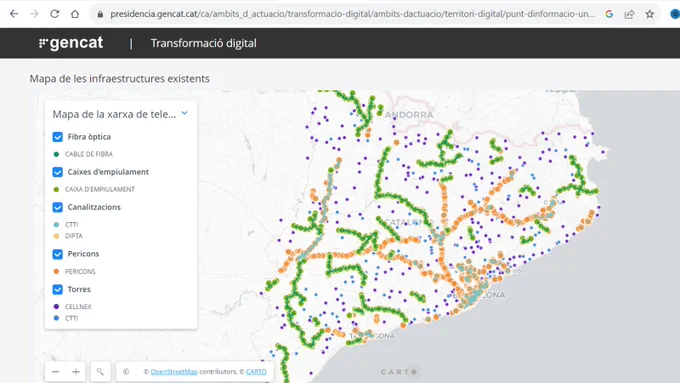Click the browser address bar URL

pos(352,14)
